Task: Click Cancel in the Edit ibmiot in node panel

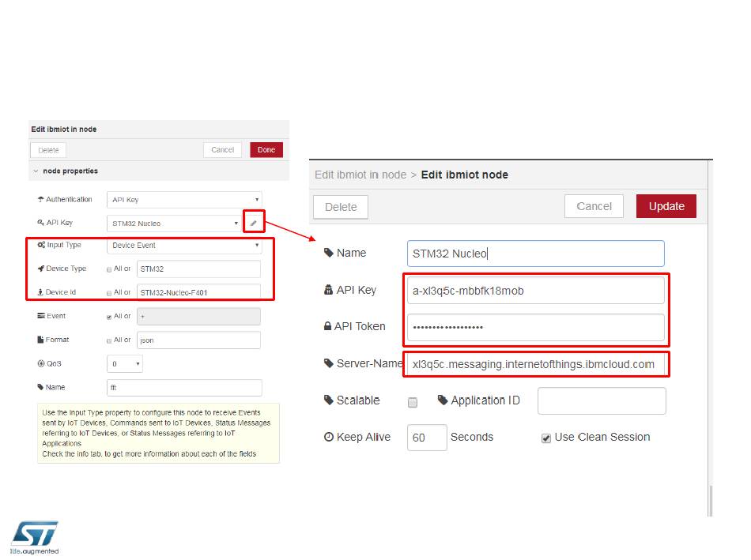Action: (x=222, y=150)
